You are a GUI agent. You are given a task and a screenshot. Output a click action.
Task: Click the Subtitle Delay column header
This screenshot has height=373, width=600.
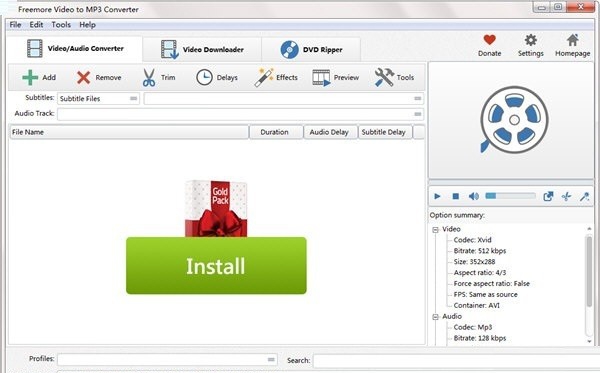tap(385, 132)
